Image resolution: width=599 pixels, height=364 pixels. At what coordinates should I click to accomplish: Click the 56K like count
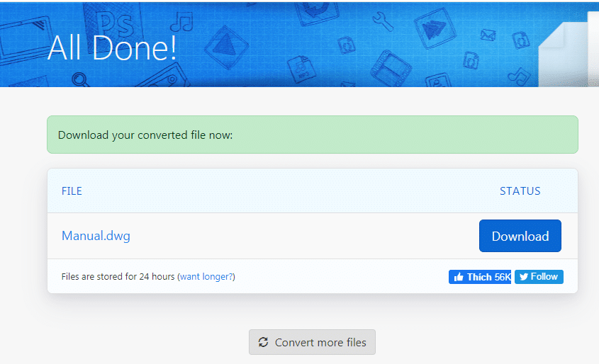[x=502, y=277]
